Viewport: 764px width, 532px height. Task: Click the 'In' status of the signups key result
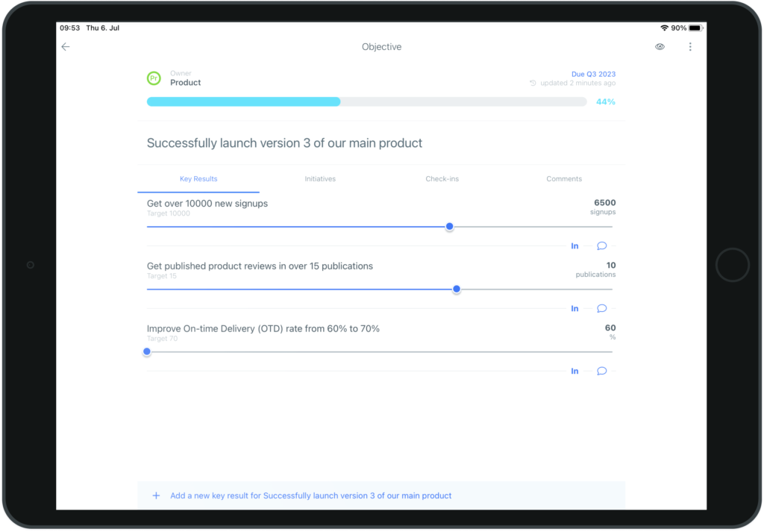pyautogui.click(x=575, y=246)
